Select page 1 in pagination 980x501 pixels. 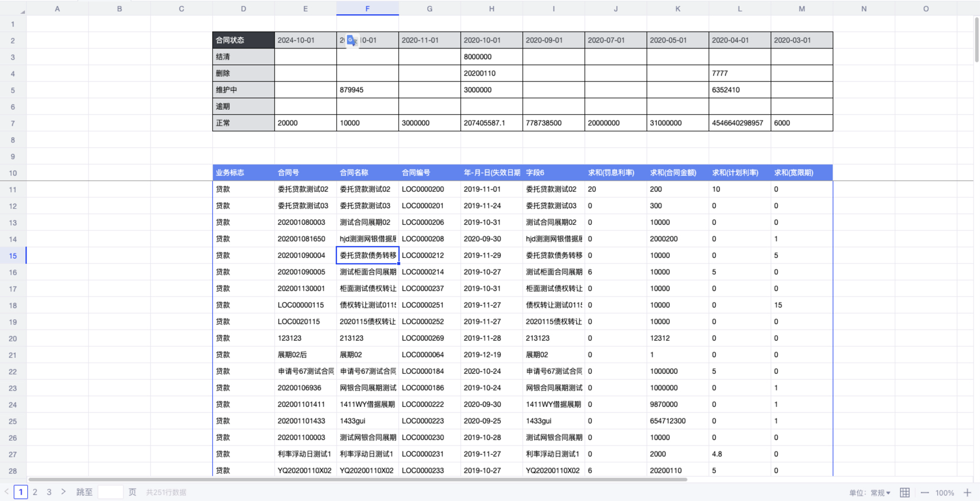21,492
